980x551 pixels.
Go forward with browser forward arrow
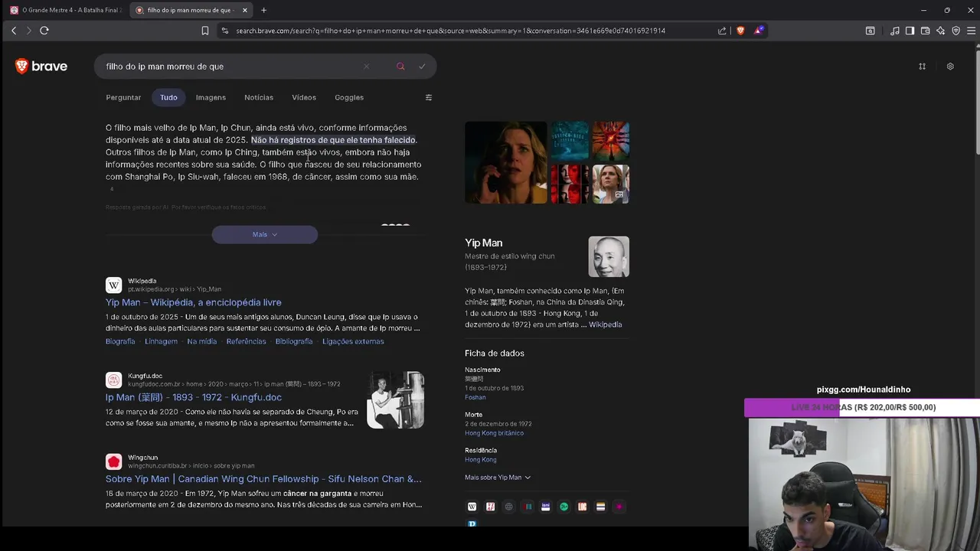(x=29, y=31)
